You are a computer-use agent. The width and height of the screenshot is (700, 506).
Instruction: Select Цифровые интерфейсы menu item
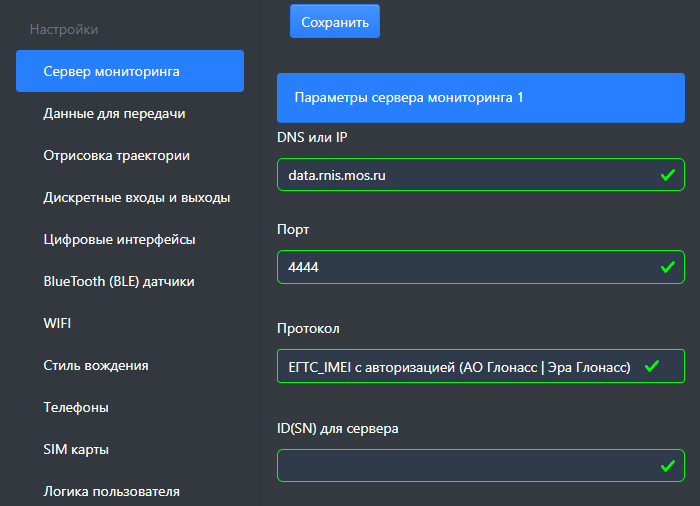pyautogui.click(x=119, y=240)
